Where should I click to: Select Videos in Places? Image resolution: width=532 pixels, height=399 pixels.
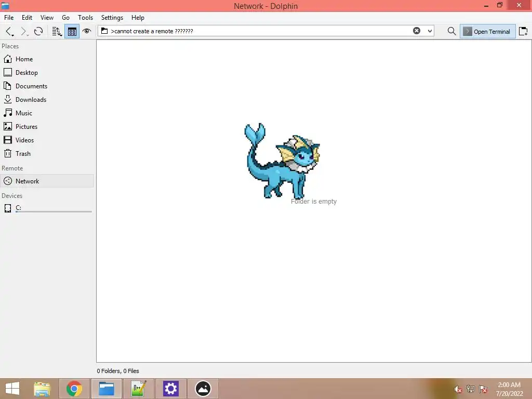[47, 140]
